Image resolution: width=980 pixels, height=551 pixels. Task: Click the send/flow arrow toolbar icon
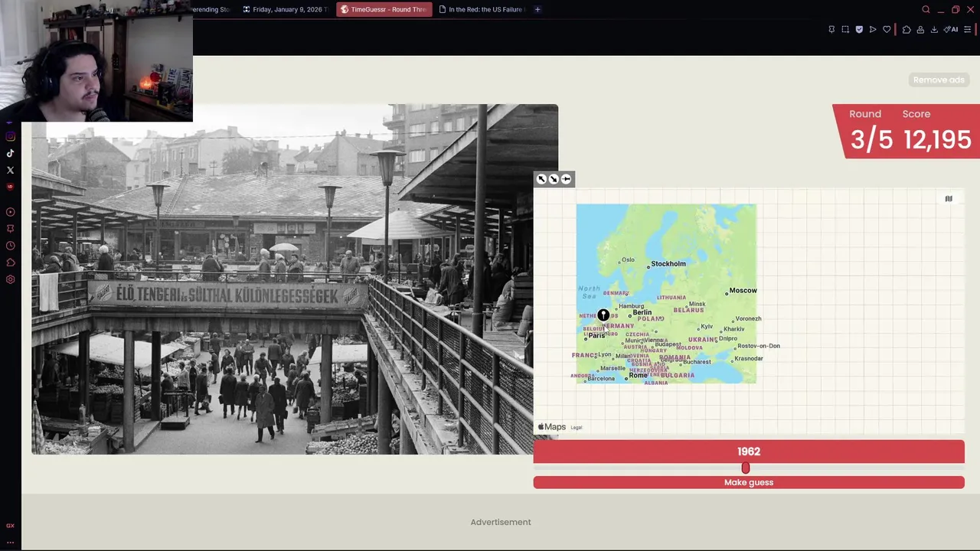(x=873, y=30)
